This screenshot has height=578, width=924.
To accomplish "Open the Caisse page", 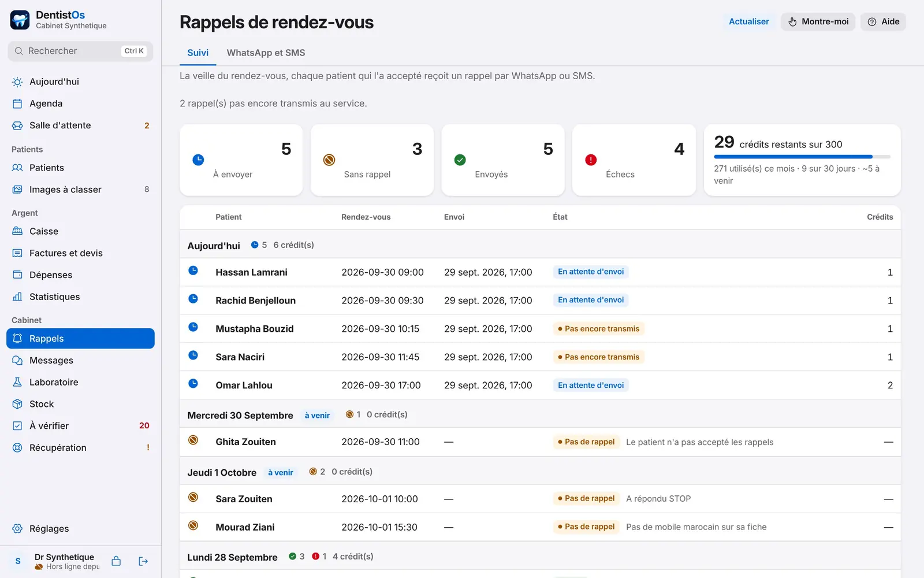I will click(x=80, y=231).
